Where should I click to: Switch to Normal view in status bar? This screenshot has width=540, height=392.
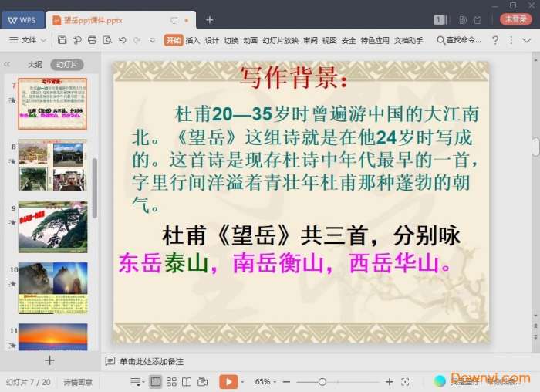[156, 382]
